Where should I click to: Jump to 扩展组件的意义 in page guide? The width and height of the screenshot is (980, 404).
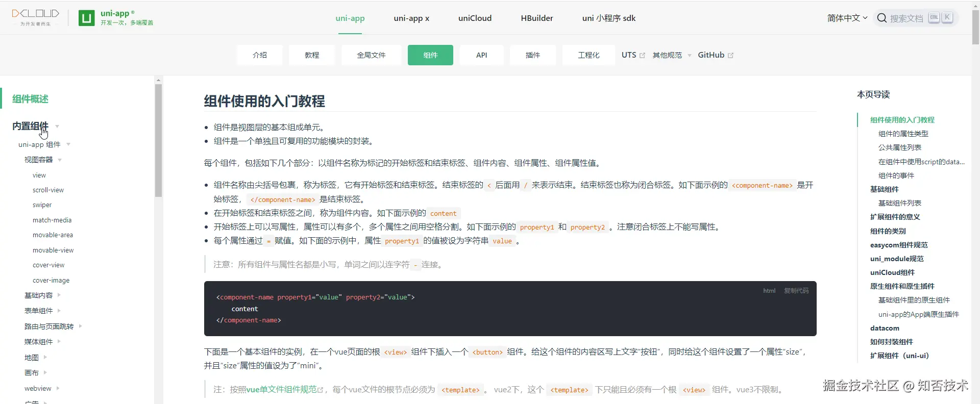tap(895, 217)
